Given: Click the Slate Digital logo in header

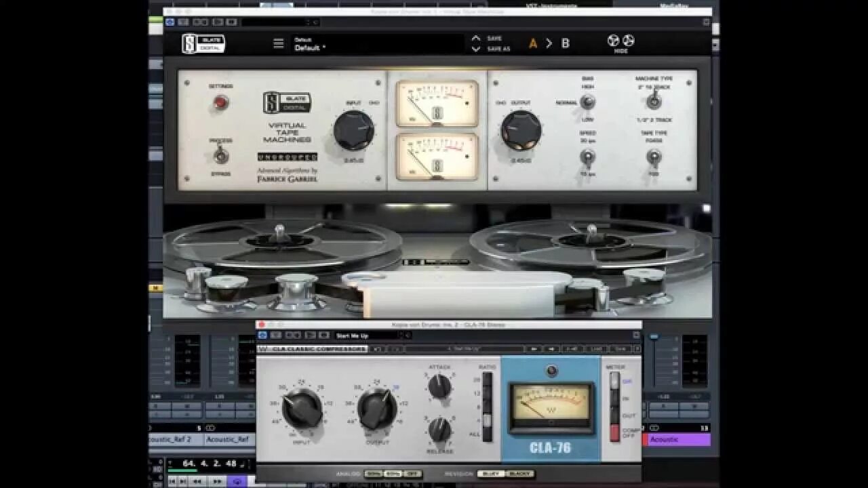Looking at the screenshot, I should [x=203, y=44].
